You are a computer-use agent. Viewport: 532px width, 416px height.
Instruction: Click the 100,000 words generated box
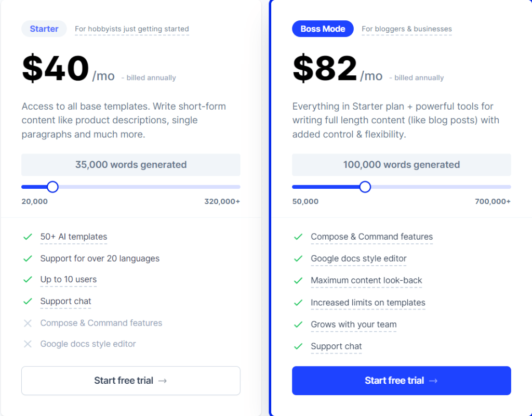click(x=402, y=165)
